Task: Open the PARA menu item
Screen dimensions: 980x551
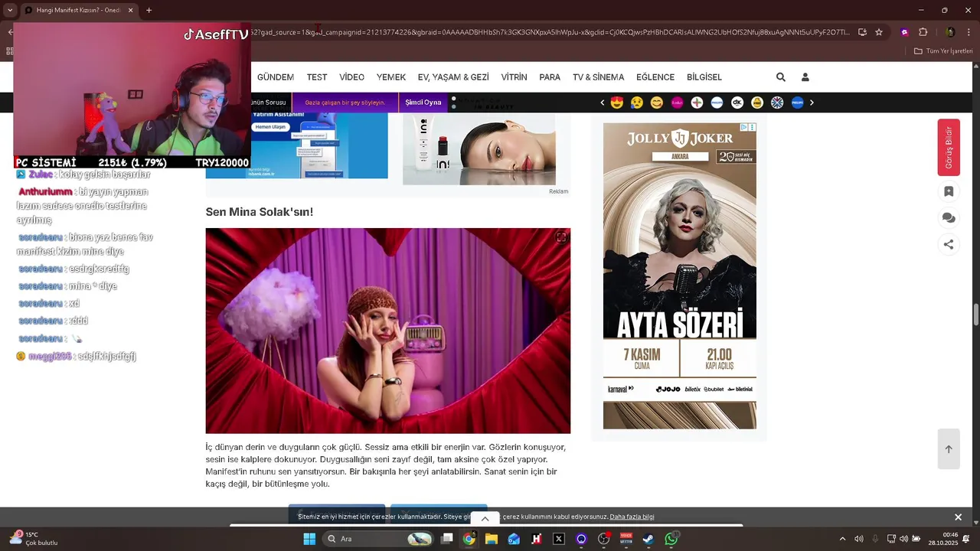Action: [550, 77]
